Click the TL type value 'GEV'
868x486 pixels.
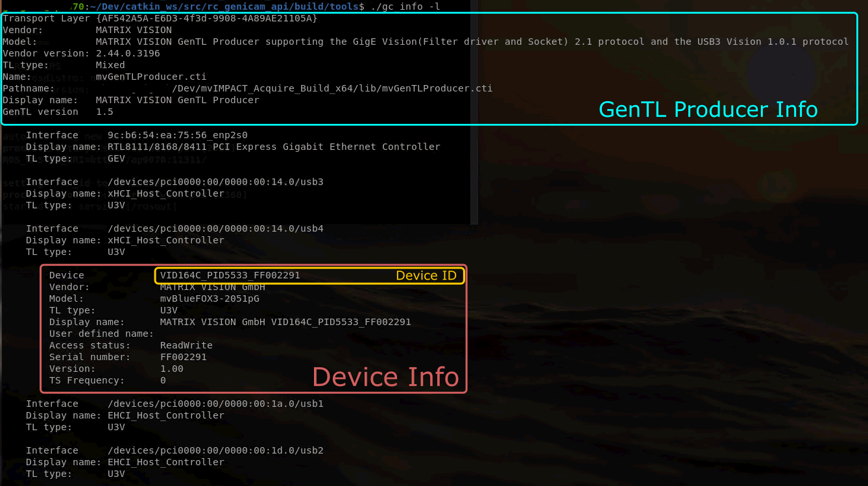pos(116,158)
